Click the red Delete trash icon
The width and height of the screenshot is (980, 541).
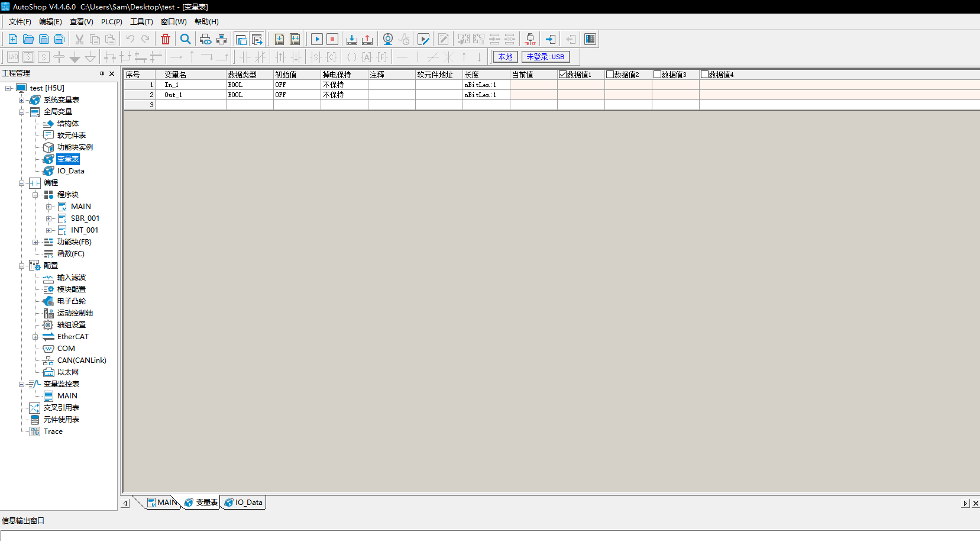click(x=166, y=39)
